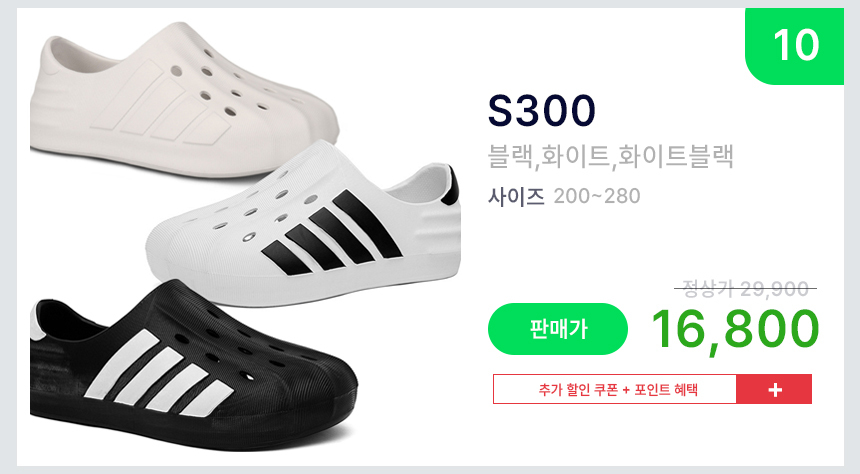
Task: Click the green 판매가 pill label
Action: click(x=558, y=329)
